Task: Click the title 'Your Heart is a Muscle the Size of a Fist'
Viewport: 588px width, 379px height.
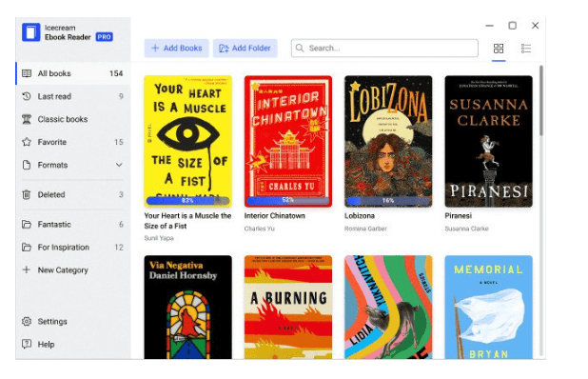Action: click(x=187, y=221)
